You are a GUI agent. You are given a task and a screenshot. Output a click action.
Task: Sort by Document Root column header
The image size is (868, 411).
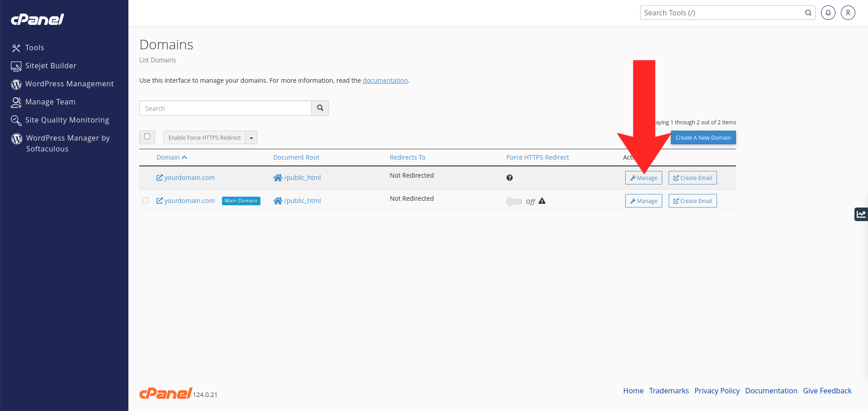[296, 157]
